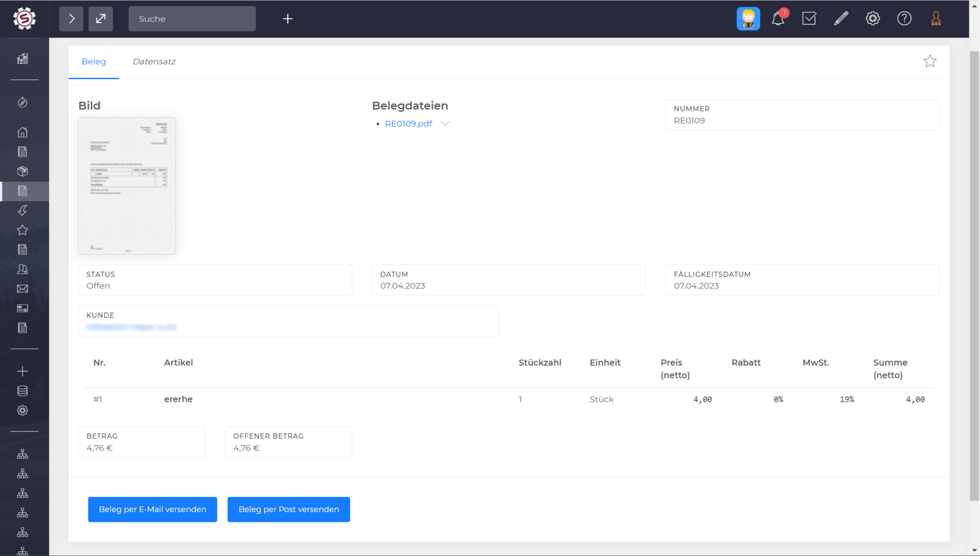
Task: Toggle fullscreen with the expand arrows button
Action: coord(101,18)
